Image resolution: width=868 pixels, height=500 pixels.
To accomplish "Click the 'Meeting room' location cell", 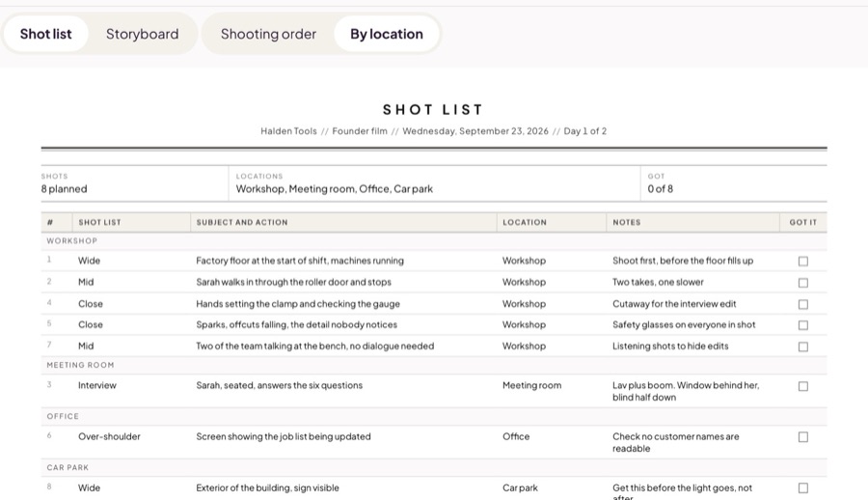I will pyautogui.click(x=531, y=385).
